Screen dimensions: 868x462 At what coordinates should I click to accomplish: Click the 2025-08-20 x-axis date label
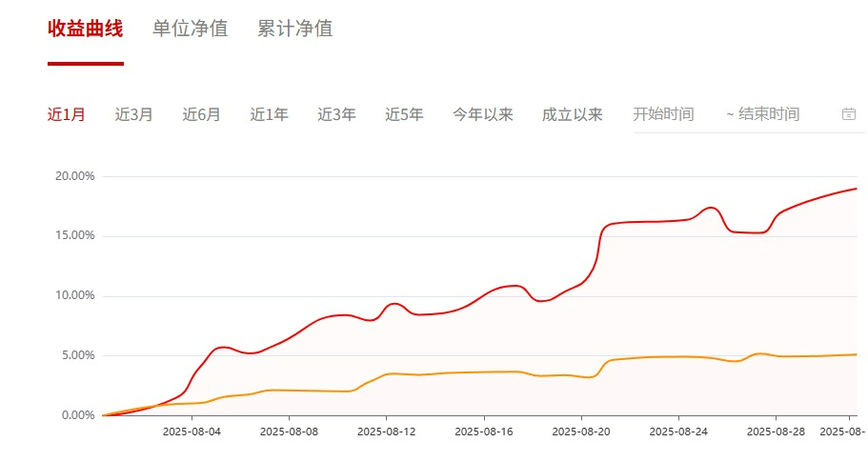[x=581, y=432]
